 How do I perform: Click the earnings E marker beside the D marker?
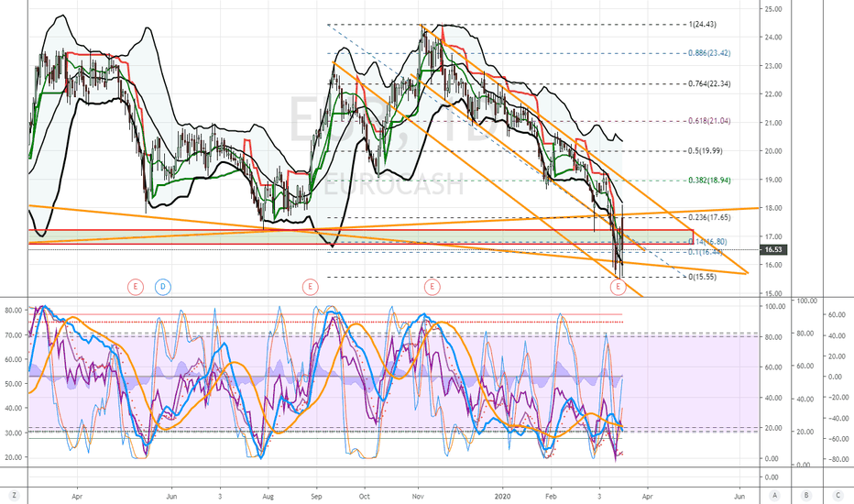pyautogui.click(x=136, y=287)
